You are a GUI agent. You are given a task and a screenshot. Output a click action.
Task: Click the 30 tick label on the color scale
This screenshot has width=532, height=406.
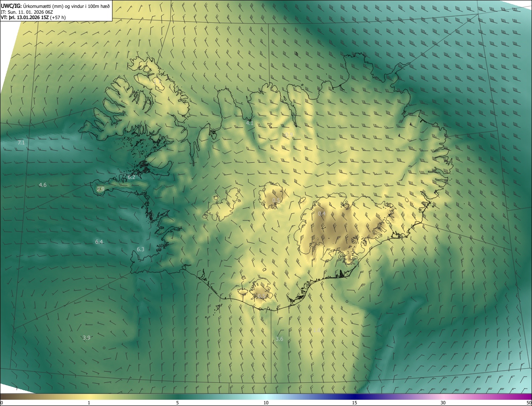(443, 403)
